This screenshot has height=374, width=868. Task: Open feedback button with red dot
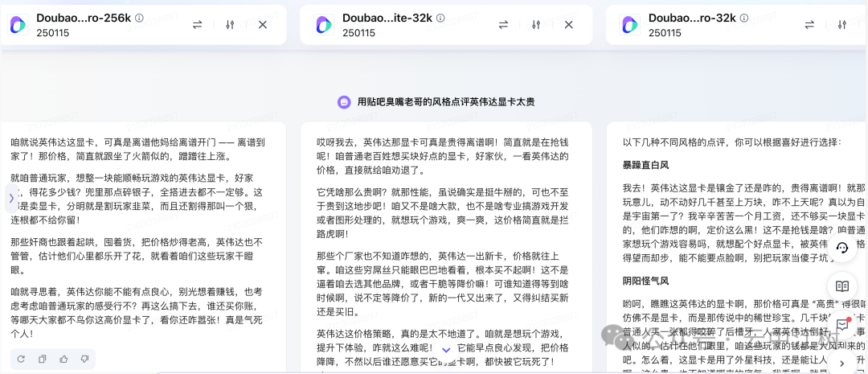point(842,325)
